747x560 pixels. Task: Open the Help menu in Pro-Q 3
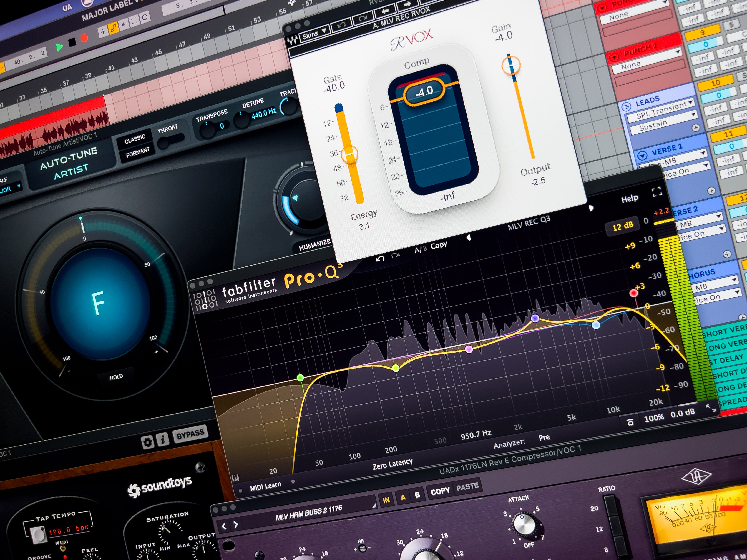630,199
